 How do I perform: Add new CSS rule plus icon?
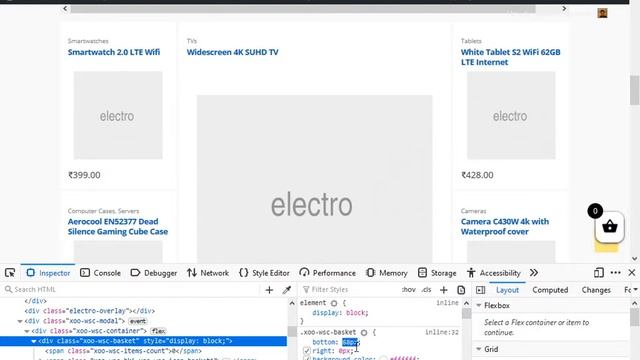click(x=444, y=290)
